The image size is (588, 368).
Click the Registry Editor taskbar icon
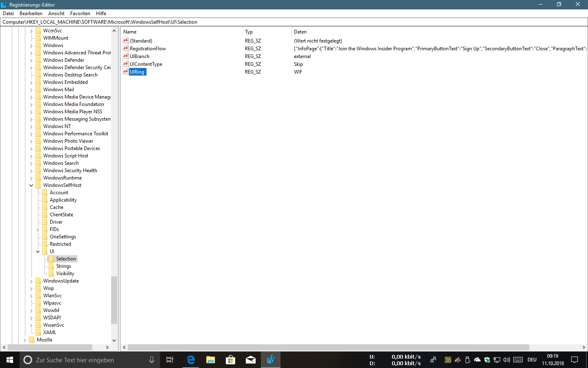coord(271,360)
